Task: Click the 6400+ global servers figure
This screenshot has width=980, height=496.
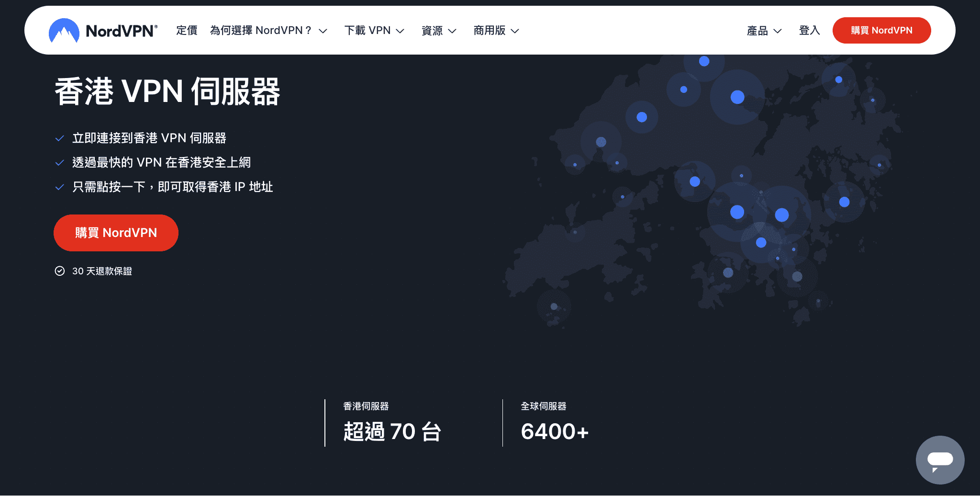Action: 555,431
